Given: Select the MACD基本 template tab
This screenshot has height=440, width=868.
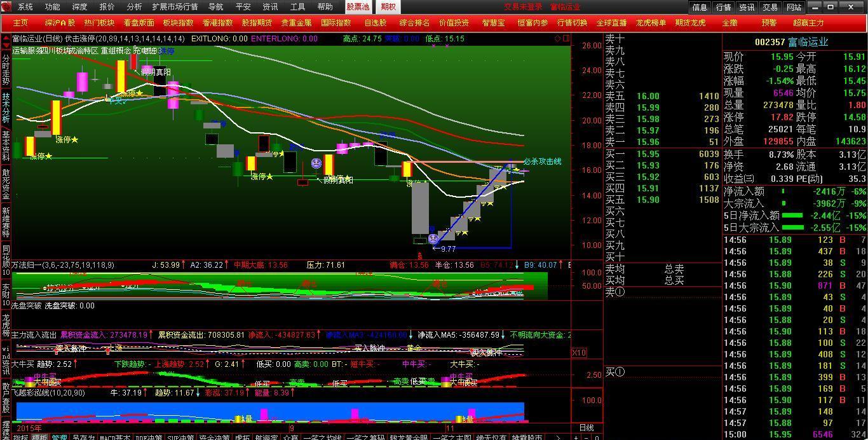Looking at the screenshot, I should [x=115, y=436].
